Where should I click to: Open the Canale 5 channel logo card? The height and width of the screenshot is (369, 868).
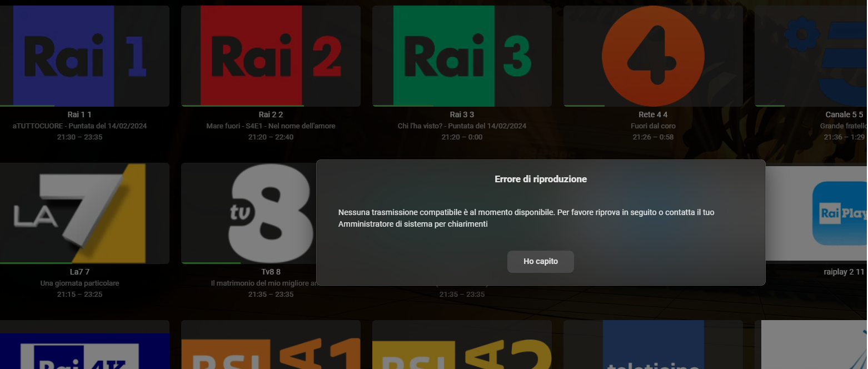point(811,56)
